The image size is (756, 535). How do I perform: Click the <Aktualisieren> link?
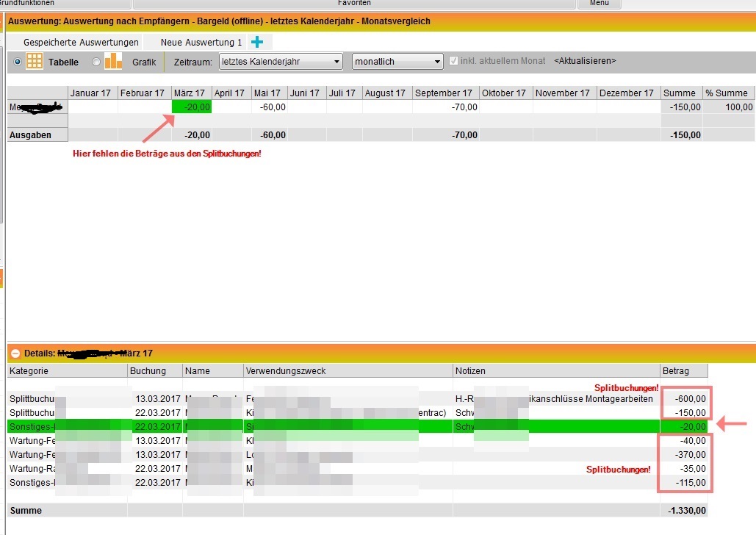click(x=585, y=61)
